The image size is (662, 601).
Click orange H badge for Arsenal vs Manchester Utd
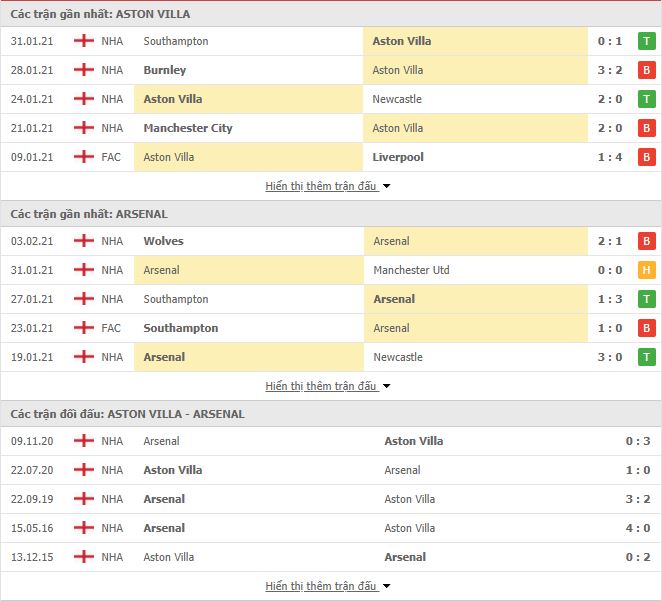646,270
